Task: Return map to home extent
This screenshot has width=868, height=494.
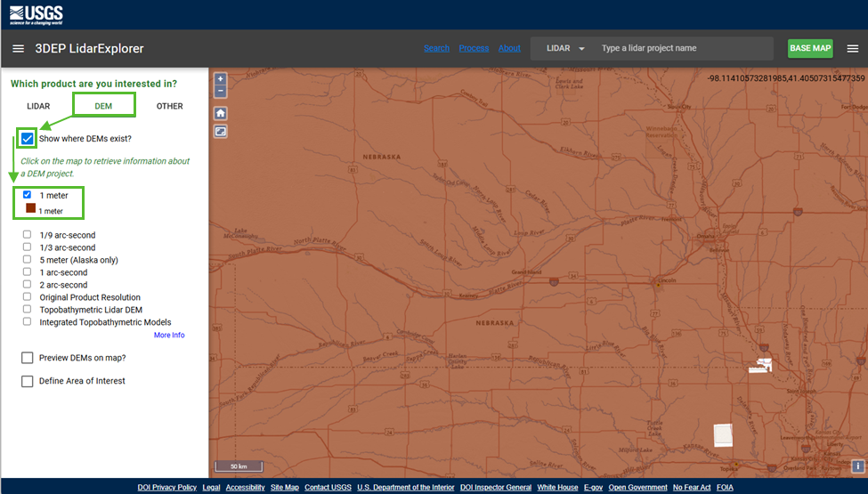Action: point(220,113)
